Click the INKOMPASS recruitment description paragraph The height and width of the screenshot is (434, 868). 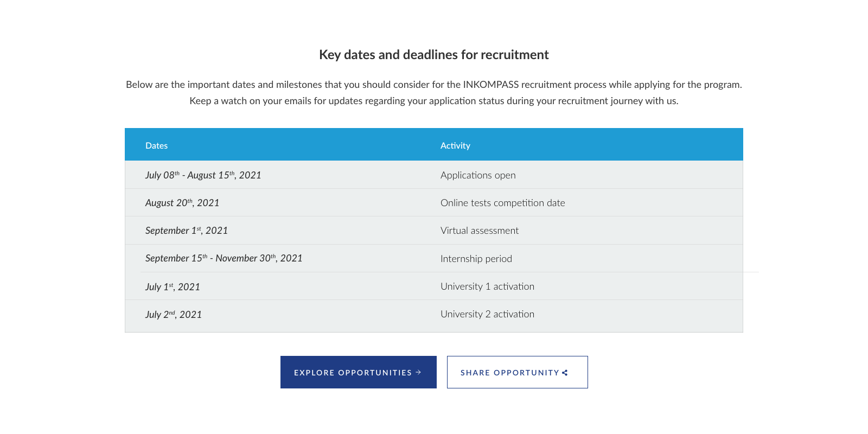tap(433, 93)
